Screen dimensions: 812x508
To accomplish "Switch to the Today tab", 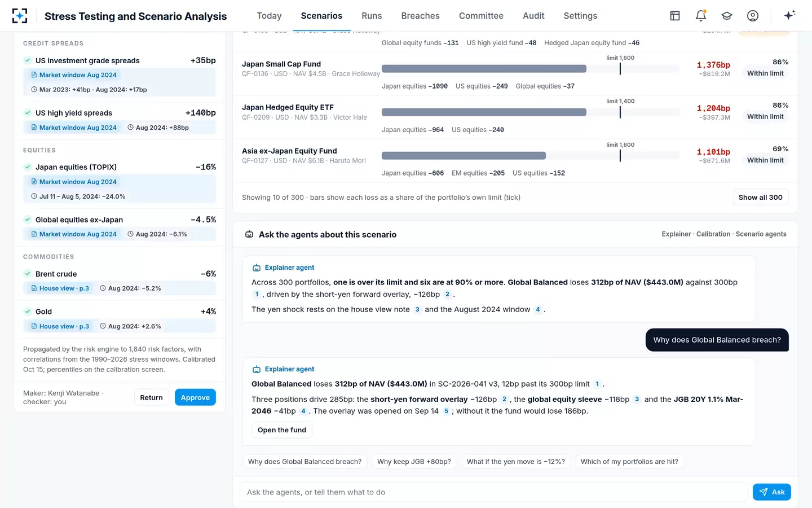I will click(x=269, y=16).
